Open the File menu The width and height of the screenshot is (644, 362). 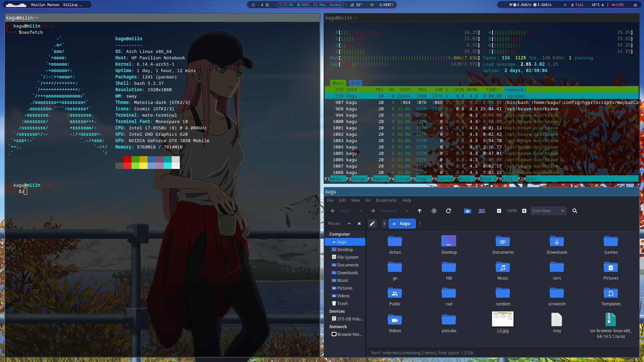330,200
